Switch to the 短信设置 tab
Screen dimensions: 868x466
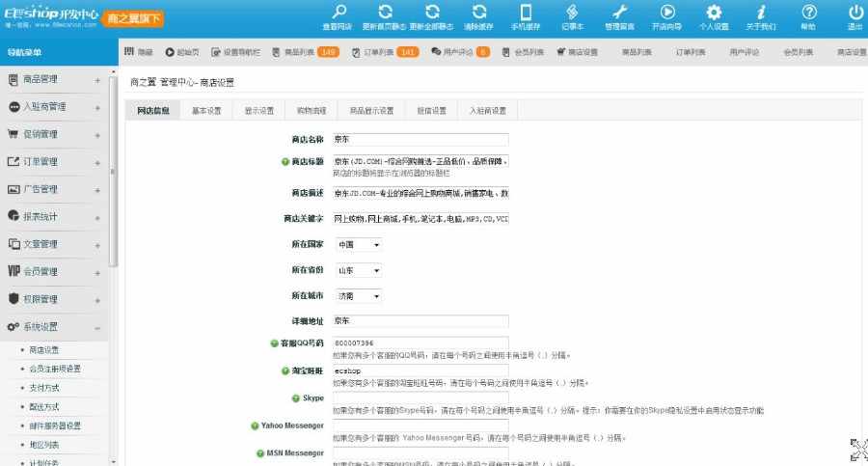pyautogui.click(x=431, y=111)
